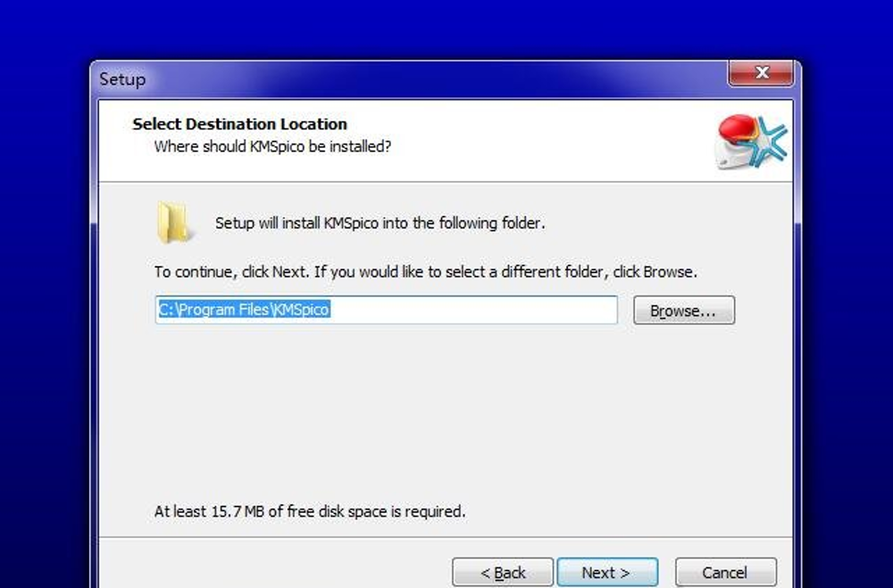This screenshot has height=588, width=893.
Task: Click the Select Destination Location heading
Action: [239, 123]
